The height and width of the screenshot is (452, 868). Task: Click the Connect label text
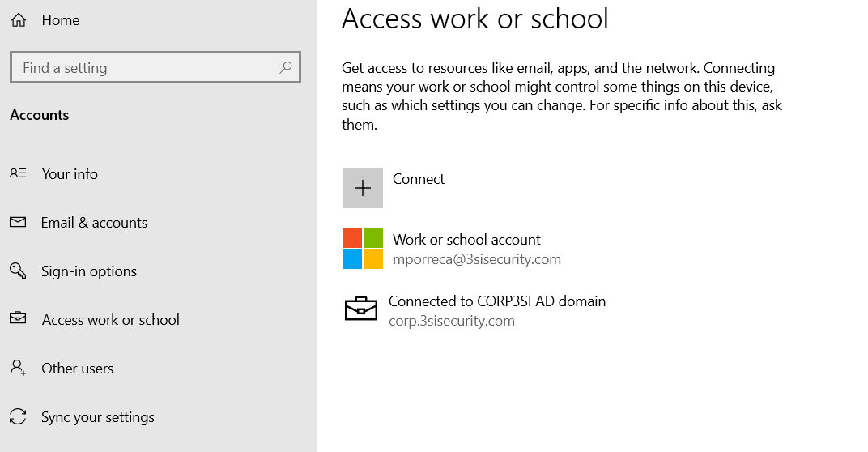[419, 179]
